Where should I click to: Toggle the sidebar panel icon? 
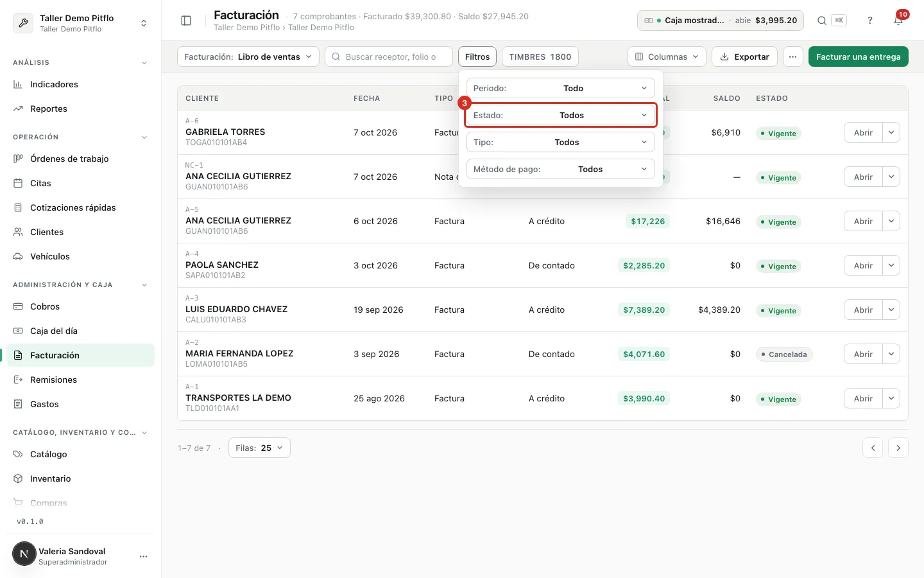[186, 21]
